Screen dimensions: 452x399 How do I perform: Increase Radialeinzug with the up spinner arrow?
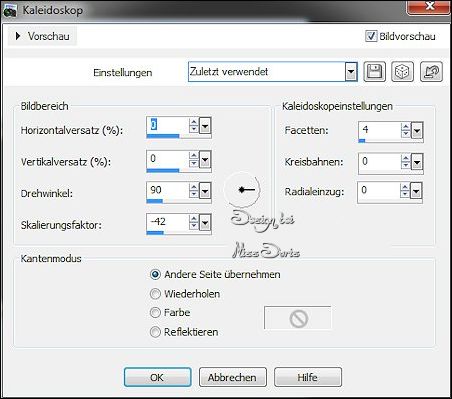coord(404,187)
